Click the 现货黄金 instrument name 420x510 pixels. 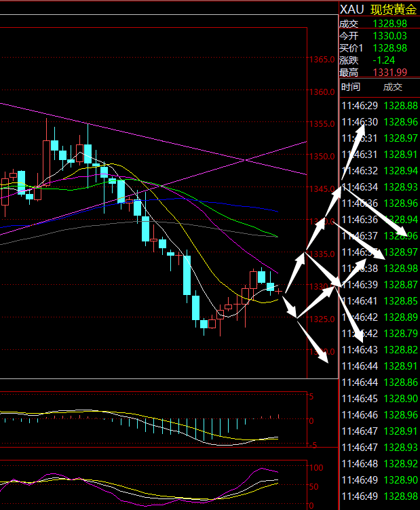[394, 9]
